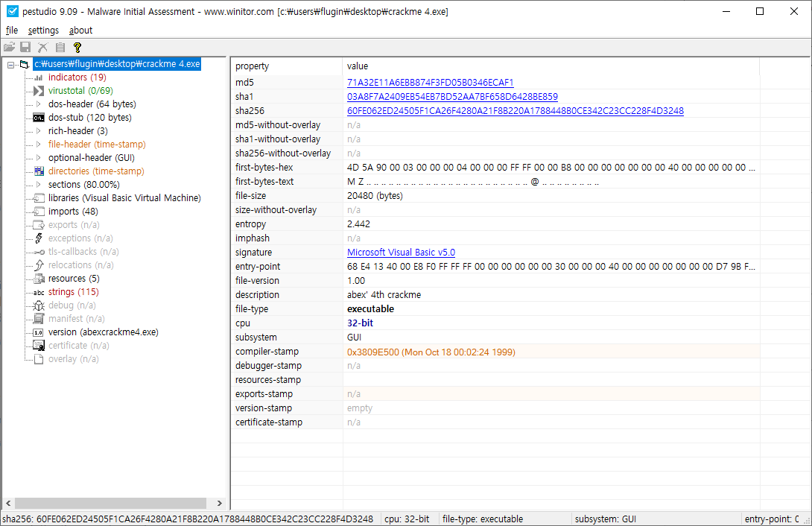
Task: Open the settings menu
Action: [x=43, y=31]
